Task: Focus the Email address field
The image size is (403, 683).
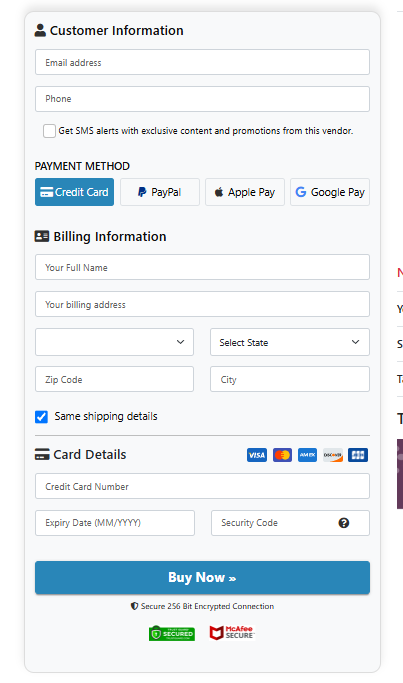Action: [203, 62]
